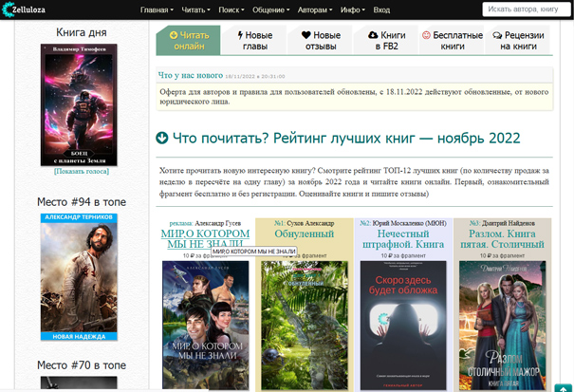Open the Читать dropdown menu
The width and height of the screenshot is (574, 392).
[195, 9]
